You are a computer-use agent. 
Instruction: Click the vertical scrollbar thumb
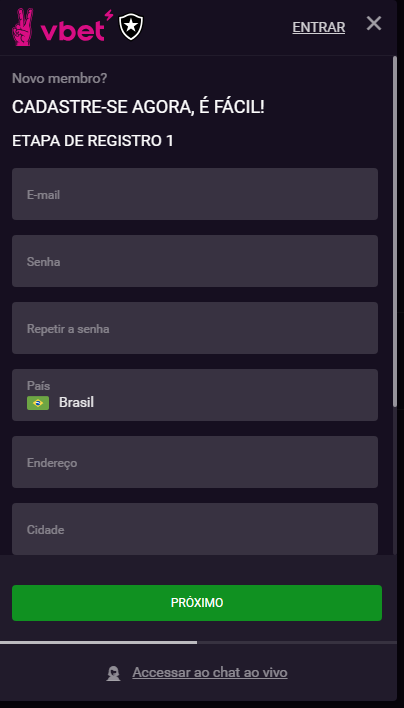click(x=395, y=231)
